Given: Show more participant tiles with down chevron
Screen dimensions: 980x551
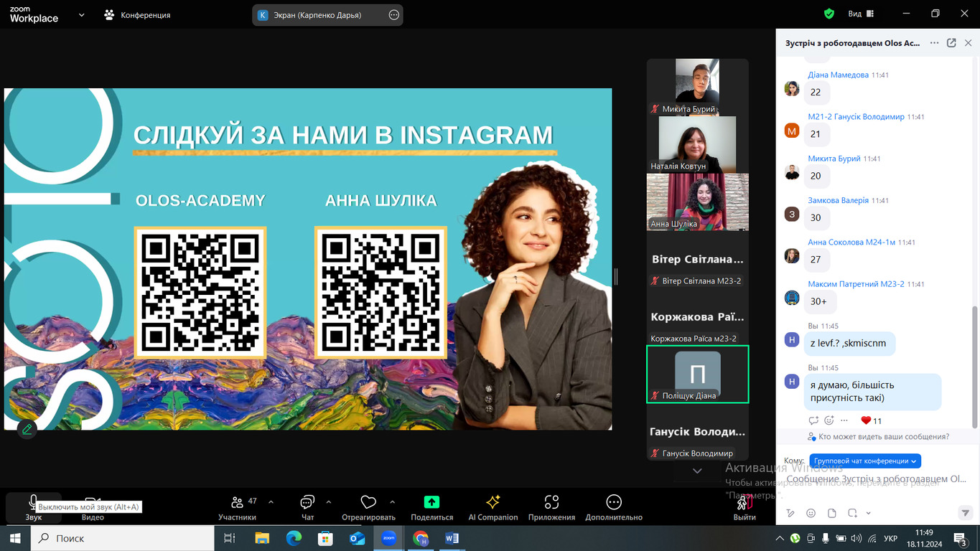Looking at the screenshot, I should 697,471.
